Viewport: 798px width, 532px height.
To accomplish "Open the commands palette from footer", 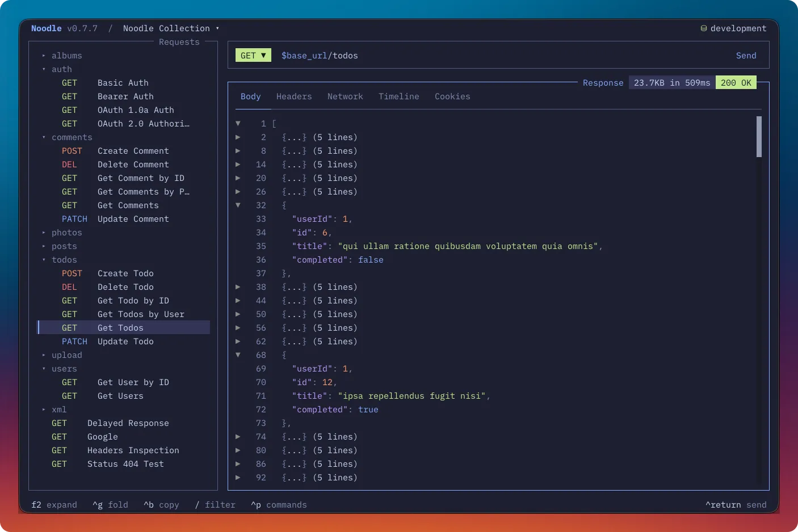I will [279, 505].
